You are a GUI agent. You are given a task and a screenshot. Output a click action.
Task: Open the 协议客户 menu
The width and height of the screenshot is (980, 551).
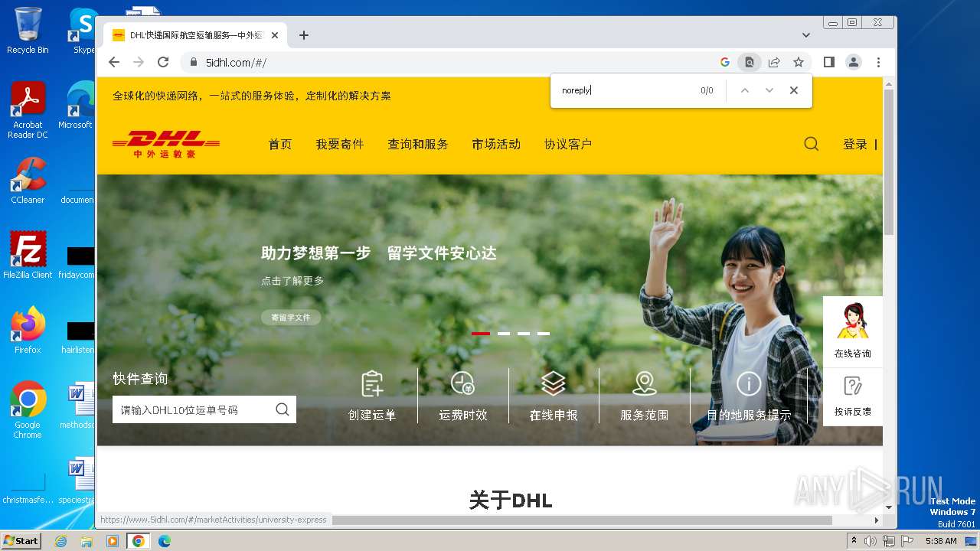[x=568, y=144]
